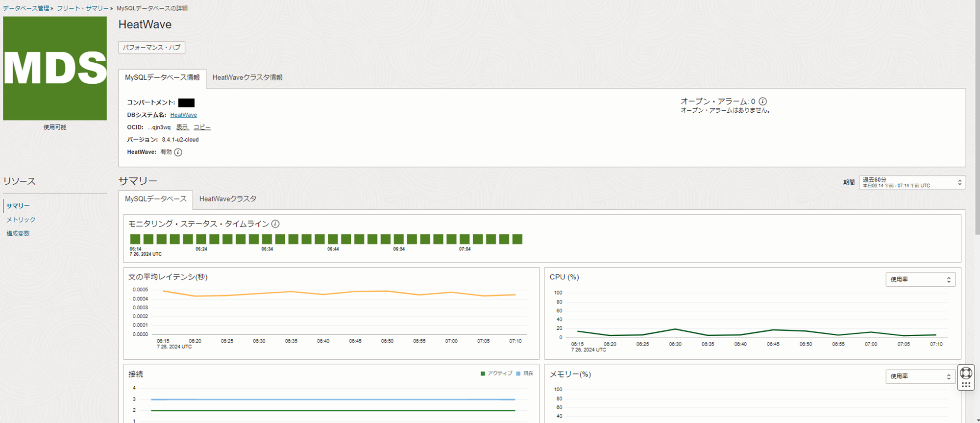Show the full OCID via 表示 link
This screenshot has width=980, height=423.
pyautogui.click(x=182, y=127)
